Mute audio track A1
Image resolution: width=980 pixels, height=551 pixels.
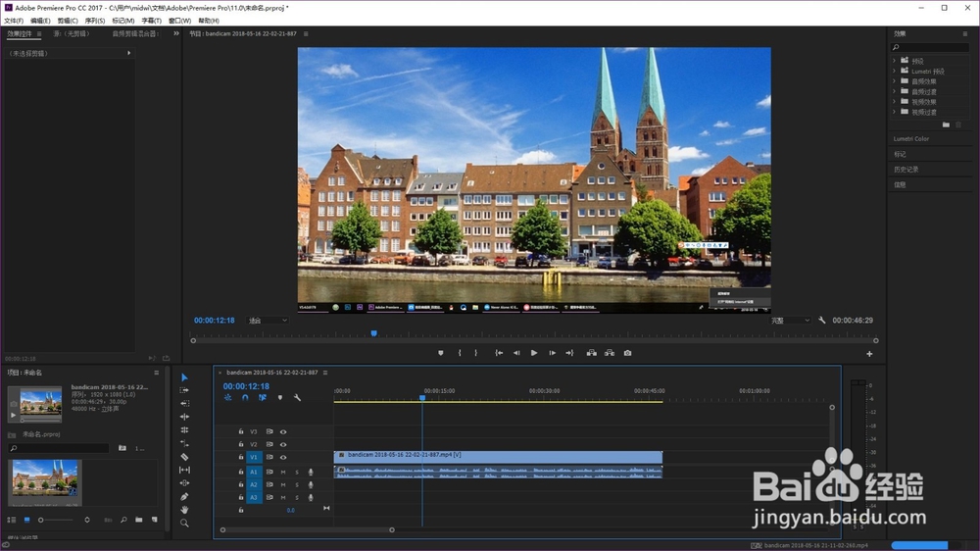[x=283, y=472]
